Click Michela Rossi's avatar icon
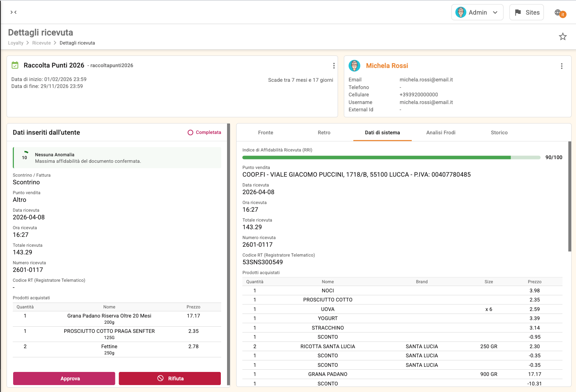Screen dimensions: 576x392 pyautogui.click(x=354, y=66)
